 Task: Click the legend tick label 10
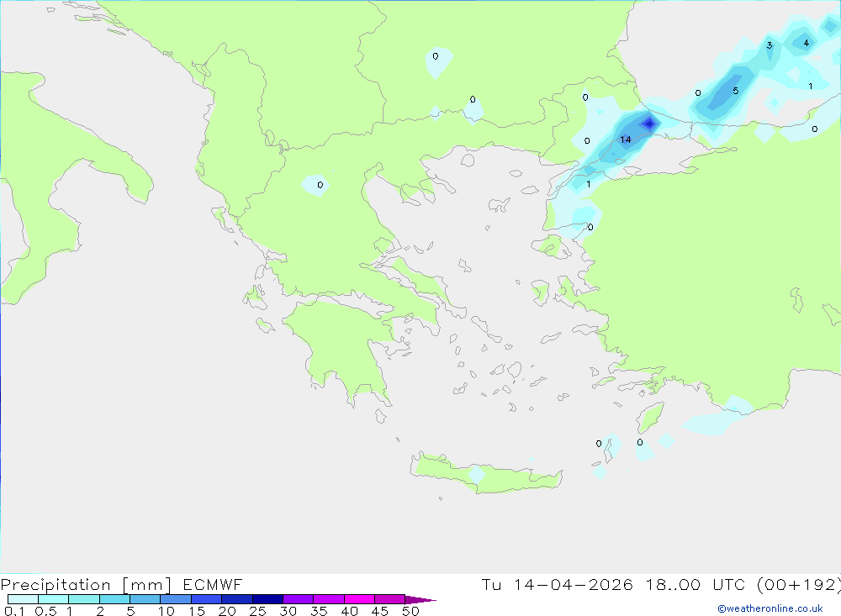tap(167, 611)
